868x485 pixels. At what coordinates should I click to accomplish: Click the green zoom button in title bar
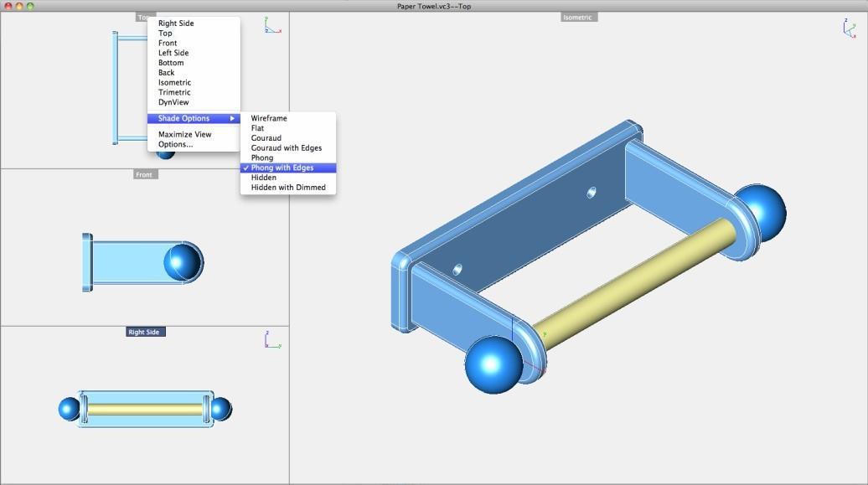[x=31, y=6]
